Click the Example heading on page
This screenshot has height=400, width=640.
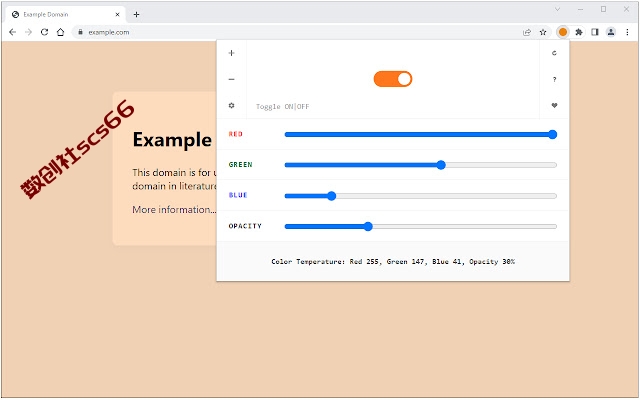click(x=172, y=140)
